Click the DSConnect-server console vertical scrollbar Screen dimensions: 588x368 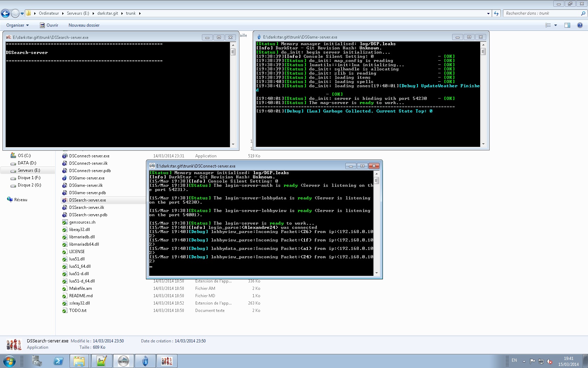pos(377,224)
